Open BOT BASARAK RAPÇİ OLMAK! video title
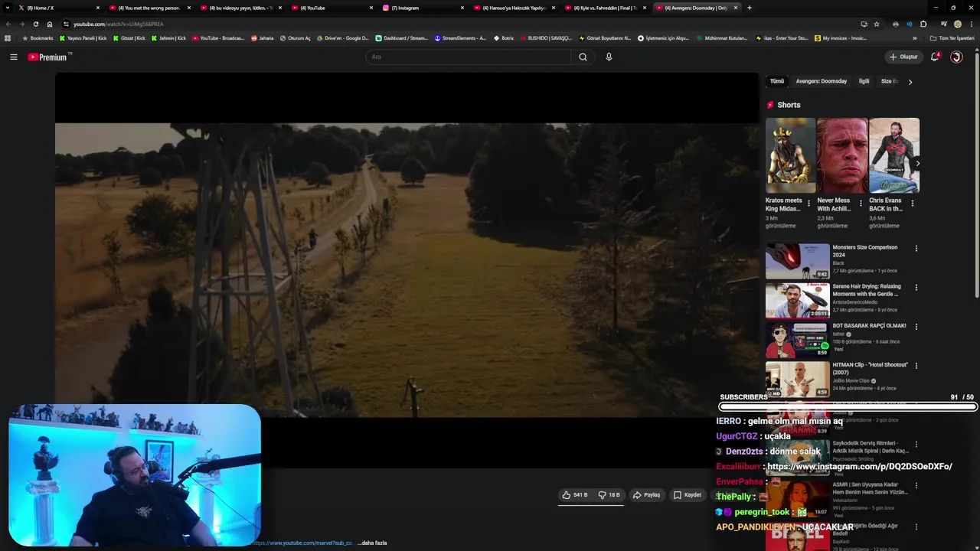This screenshot has width=980, height=551. [869, 326]
